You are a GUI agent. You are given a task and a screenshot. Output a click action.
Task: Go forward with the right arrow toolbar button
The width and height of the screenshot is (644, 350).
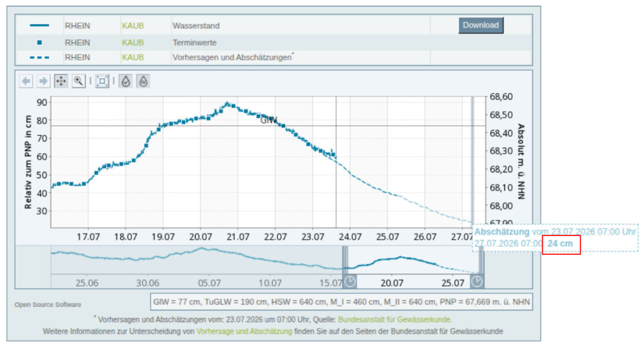coord(43,81)
